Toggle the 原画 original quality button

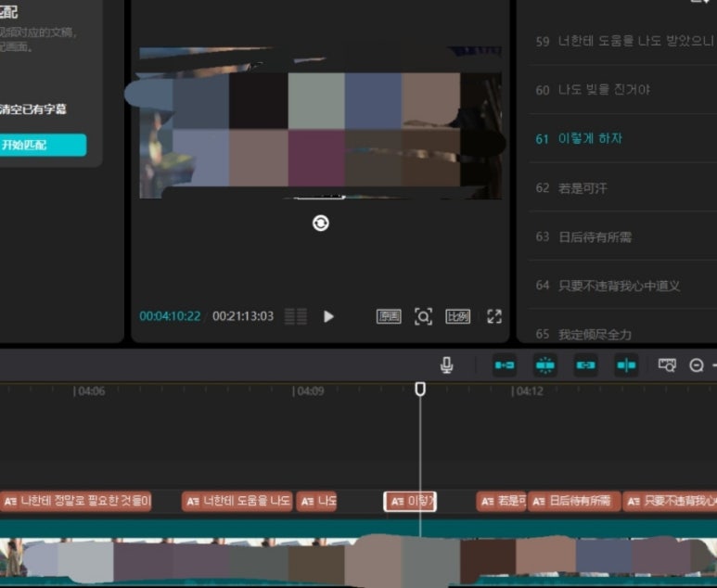pyautogui.click(x=389, y=316)
